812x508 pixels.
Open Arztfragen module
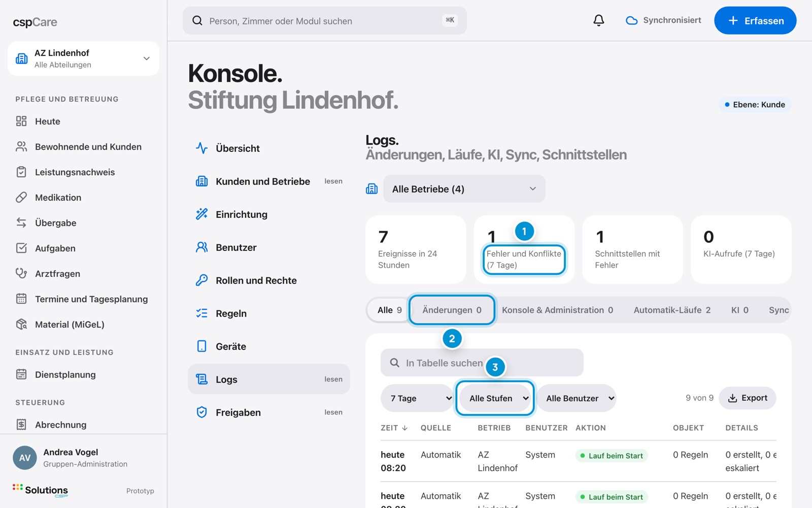point(83,274)
